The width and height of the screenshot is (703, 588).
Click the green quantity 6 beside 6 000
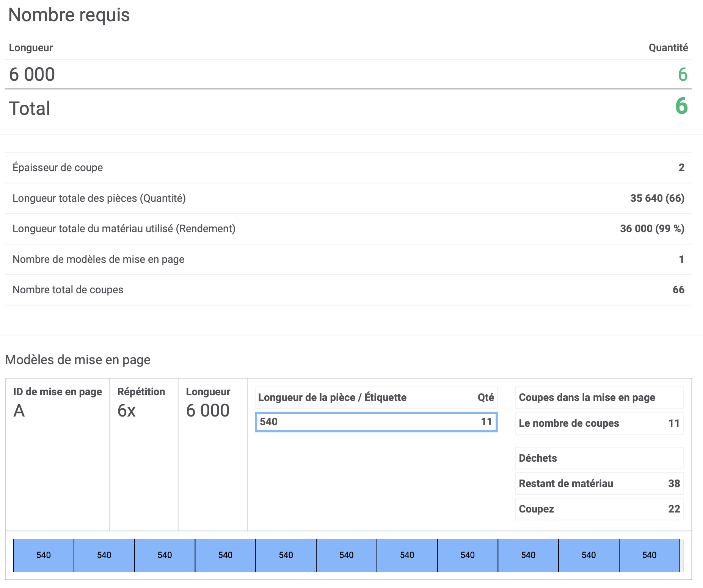(x=683, y=74)
